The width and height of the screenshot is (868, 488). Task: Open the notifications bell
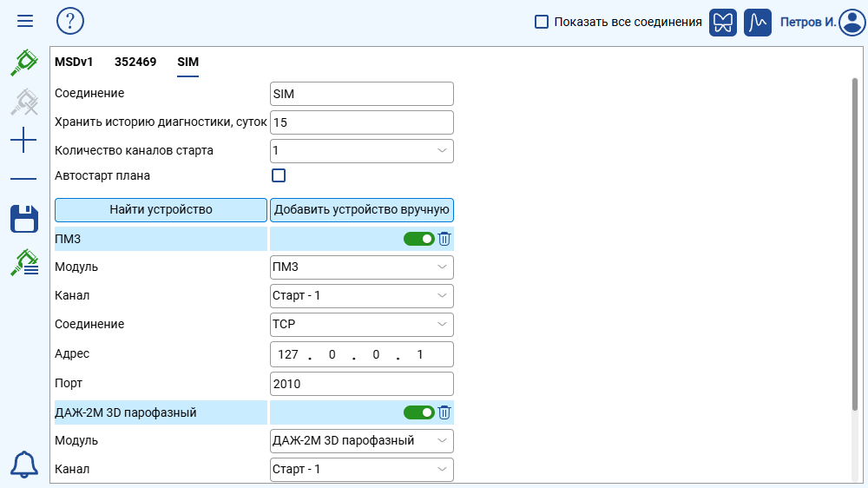(24, 465)
